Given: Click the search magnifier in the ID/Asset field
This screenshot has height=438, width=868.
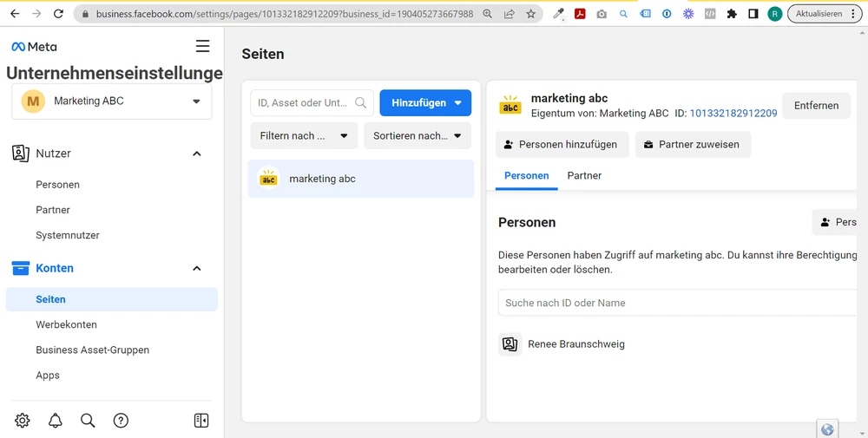Looking at the screenshot, I should (x=360, y=102).
